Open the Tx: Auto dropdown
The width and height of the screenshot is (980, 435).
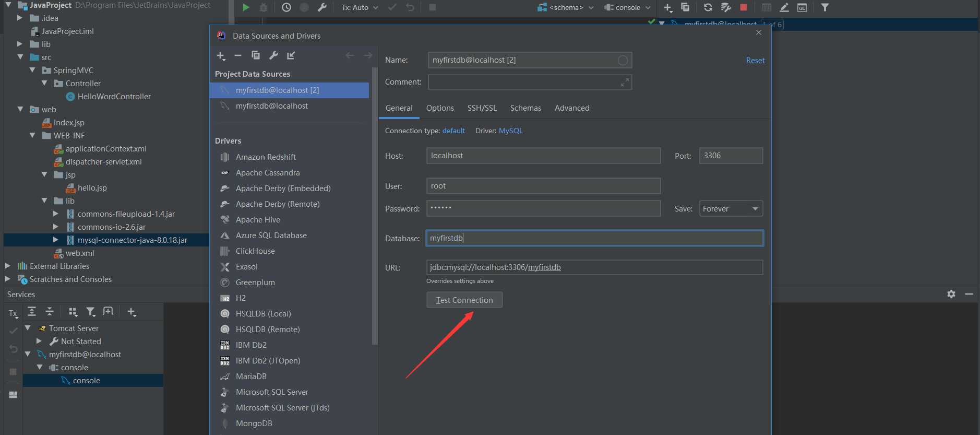(x=360, y=7)
